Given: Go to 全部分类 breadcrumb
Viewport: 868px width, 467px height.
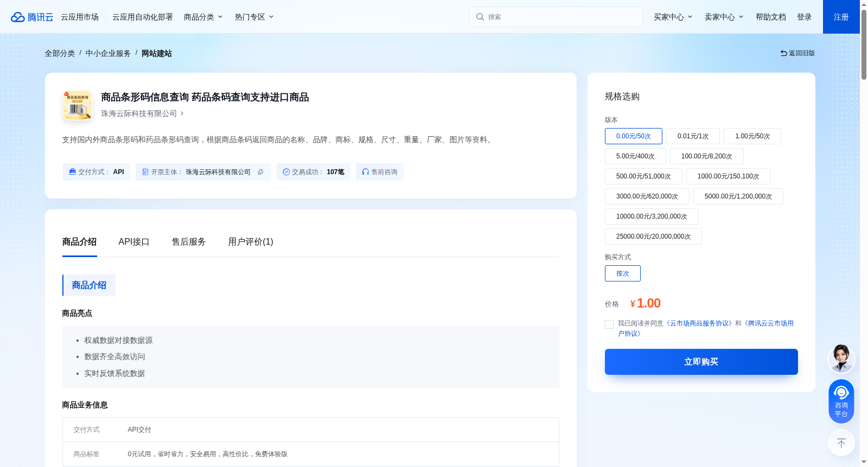Looking at the screenshot, I should (x=60, y=53).
